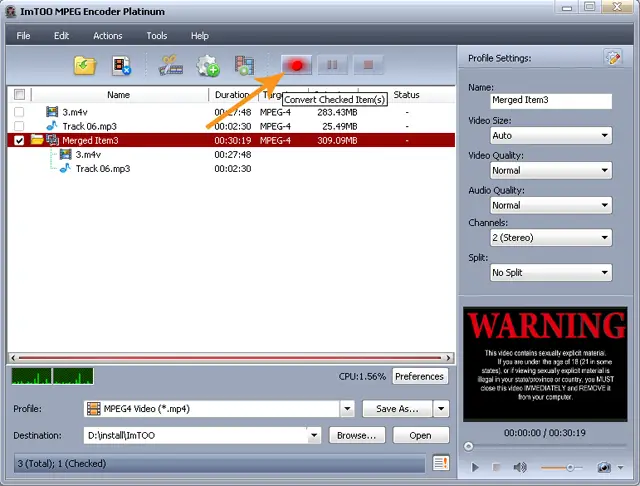Click the 309.09MB size cell

[x=337, y=141]
